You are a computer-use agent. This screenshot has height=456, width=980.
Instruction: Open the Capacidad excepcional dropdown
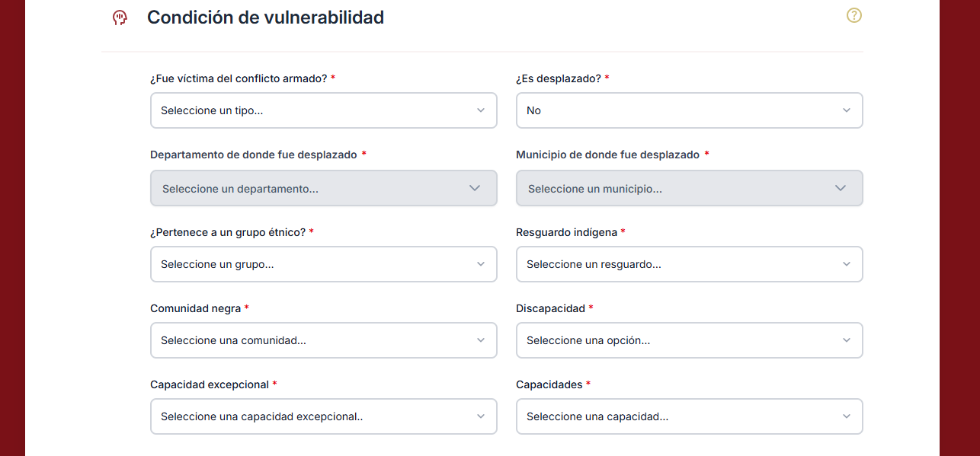coord(324,416)
